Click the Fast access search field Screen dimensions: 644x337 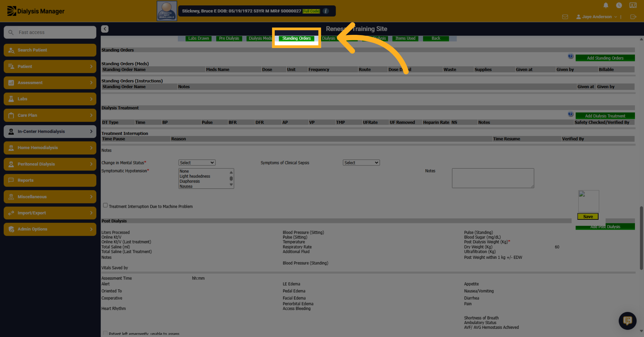click(50, 32)
